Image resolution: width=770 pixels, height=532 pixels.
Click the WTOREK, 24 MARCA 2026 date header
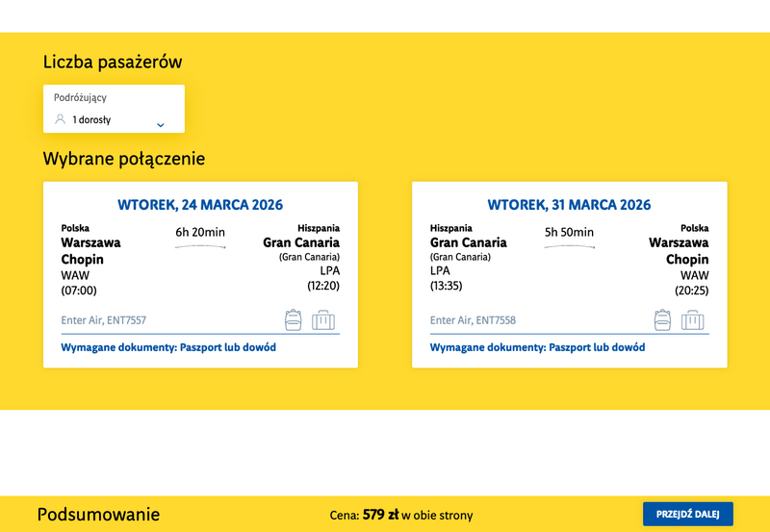[200, 205]
